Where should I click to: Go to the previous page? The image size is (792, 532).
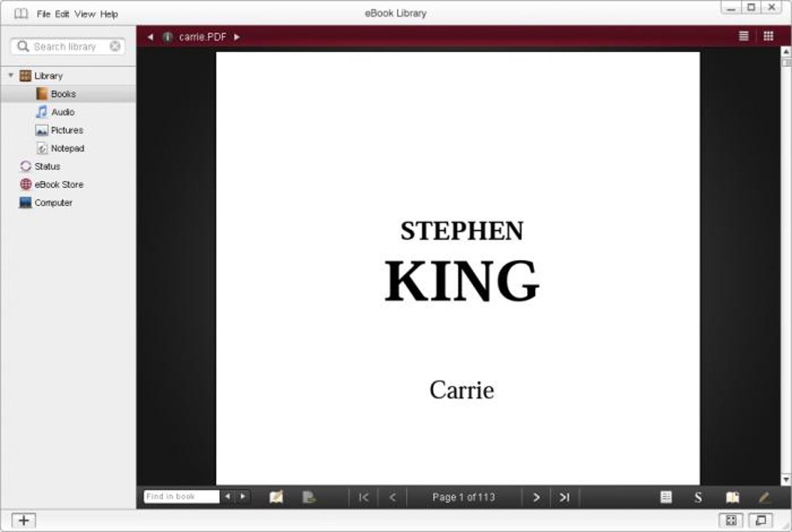392,498
